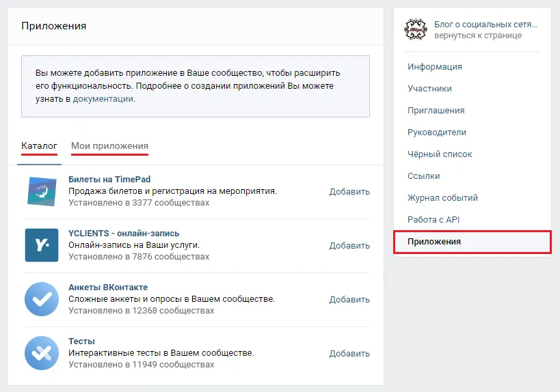Open Участники in the sidebar menu
Image resolution: width=560 pixels, height=392 pixels.
pos(429,89)
